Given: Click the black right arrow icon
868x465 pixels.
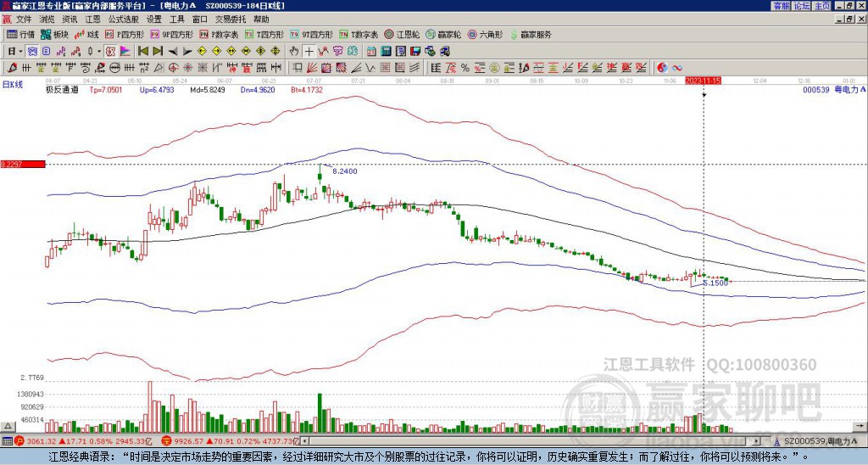Looking at the screenshot, I should pos(187,52).
